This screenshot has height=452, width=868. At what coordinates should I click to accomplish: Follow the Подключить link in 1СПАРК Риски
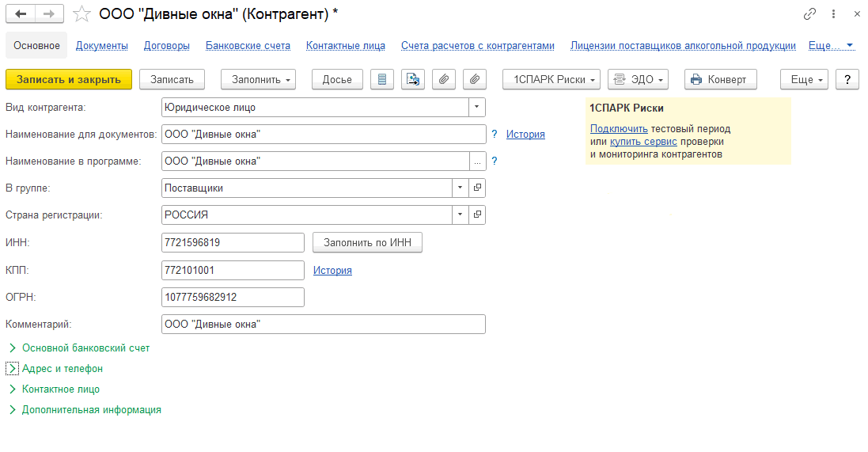(619, 128)
